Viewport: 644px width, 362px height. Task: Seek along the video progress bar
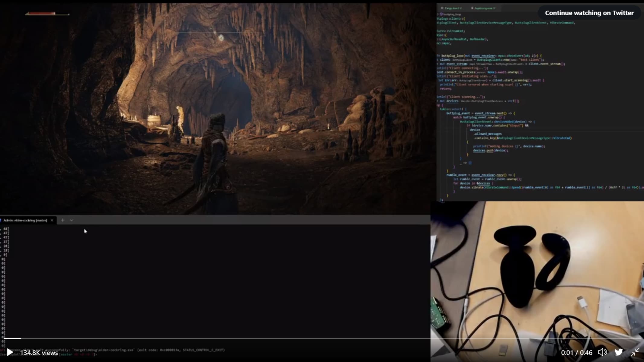point(322,338)
